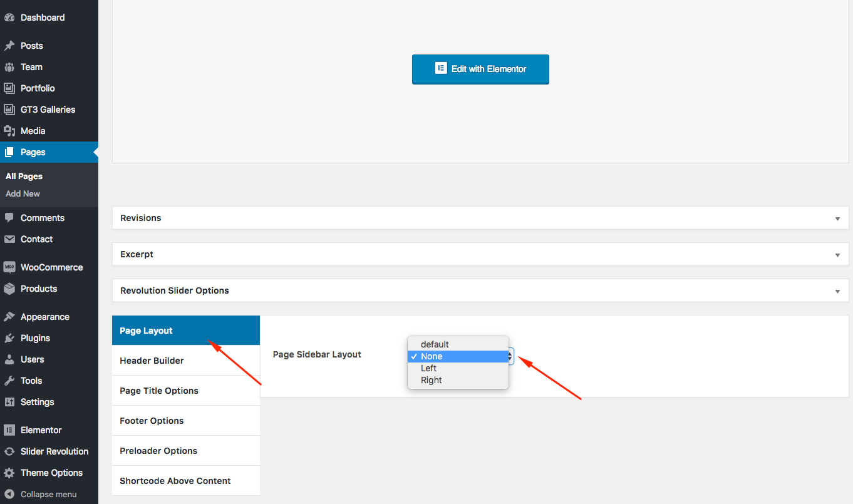The height and width of the screenshot is (504, 853).
Task: Click the Collapse menu label
Action: (x=49, y=494)
